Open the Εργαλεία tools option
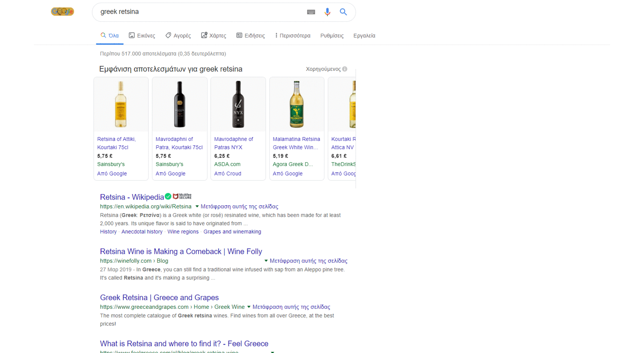 point(364,35)
